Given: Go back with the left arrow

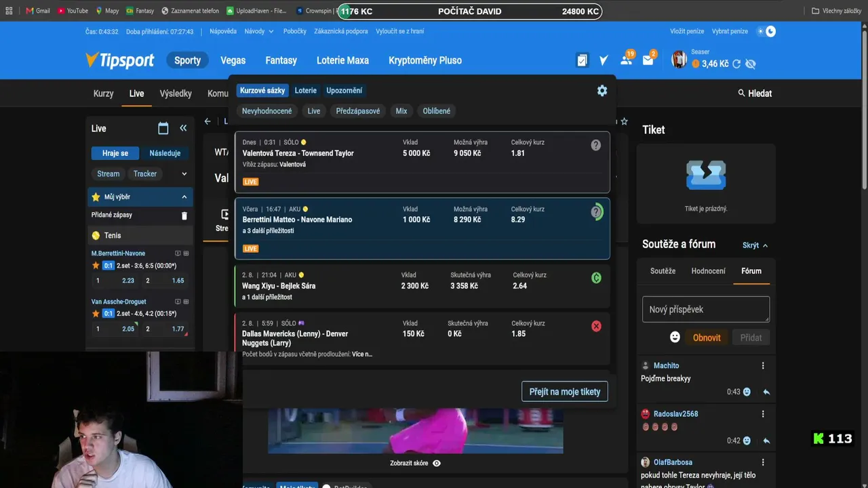Looking at the screenshot, I should point(208,121).
